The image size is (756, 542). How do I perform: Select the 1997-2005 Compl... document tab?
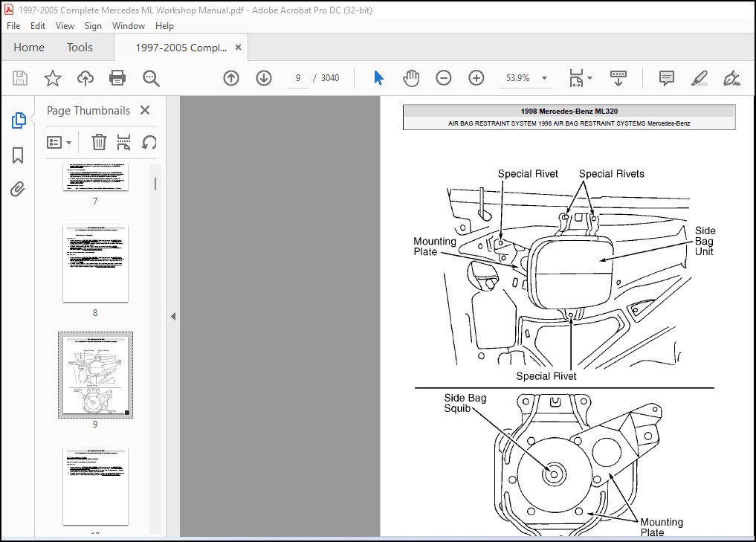[181, 48]
